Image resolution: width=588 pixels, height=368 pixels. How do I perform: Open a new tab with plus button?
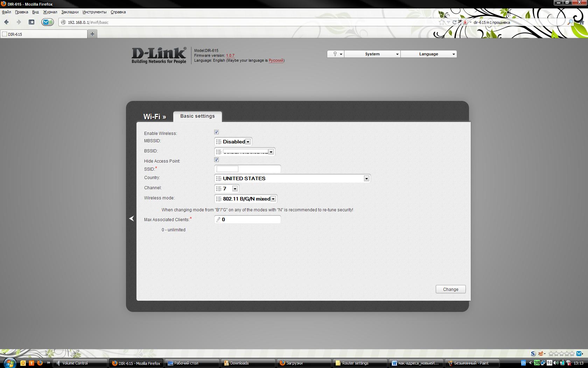[92, 34]
